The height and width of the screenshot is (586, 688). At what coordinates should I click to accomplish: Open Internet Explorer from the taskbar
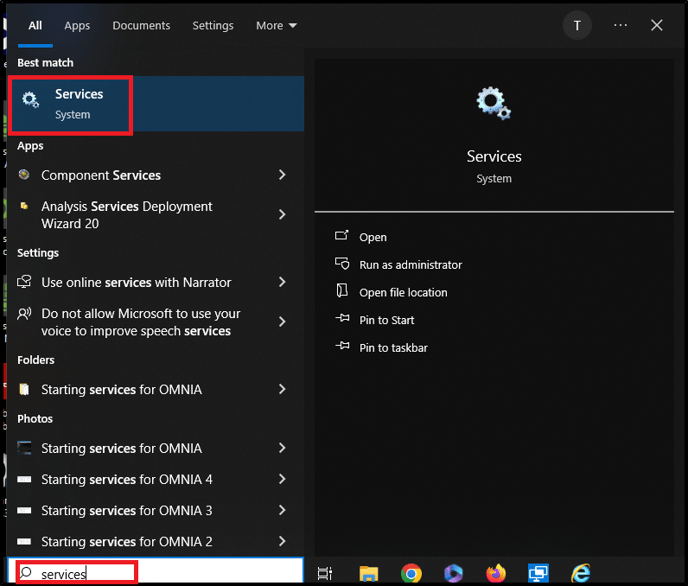tap(580, 573)
